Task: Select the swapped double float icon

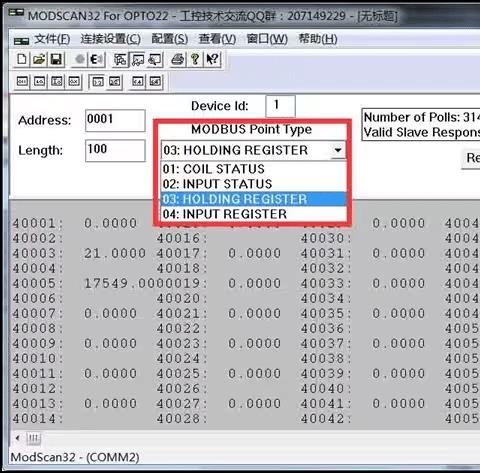Action: click(155, 82)
